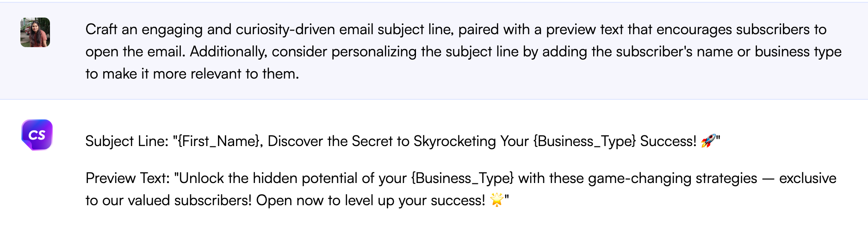The width and height of the screenshot is (868, 232).
Task: Click the "Preview Text:" label
Action: [x=128, y=178]
